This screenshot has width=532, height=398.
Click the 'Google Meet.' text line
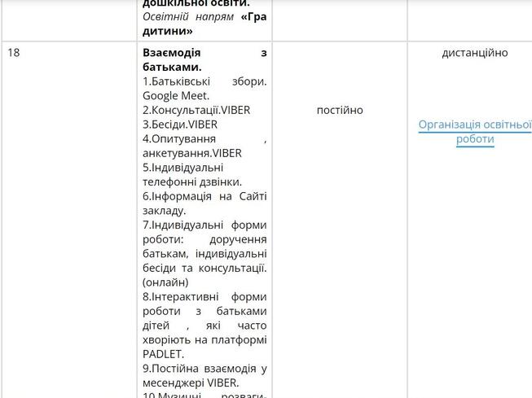coord(176,96)
